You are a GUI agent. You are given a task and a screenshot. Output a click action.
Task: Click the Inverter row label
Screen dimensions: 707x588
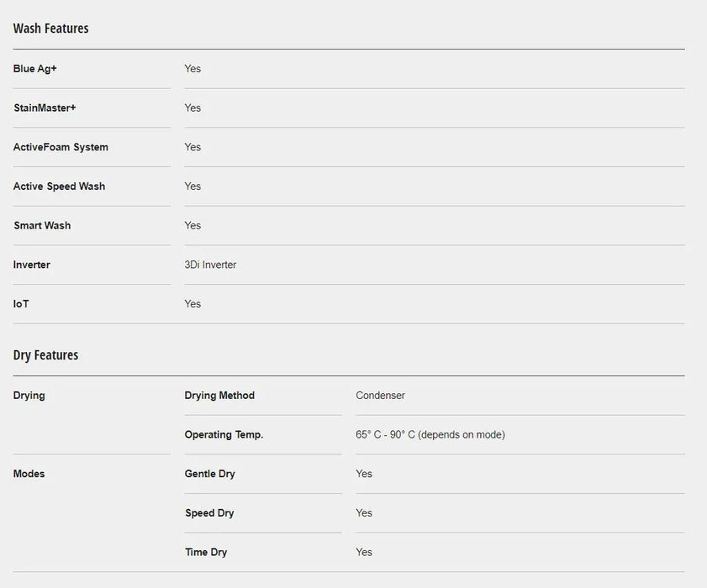32,265
